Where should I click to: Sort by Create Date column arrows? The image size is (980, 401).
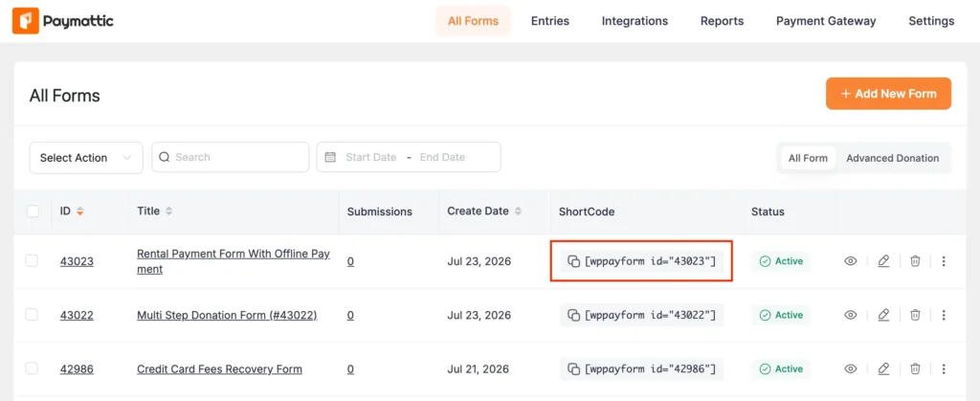[x=518, y=212]
